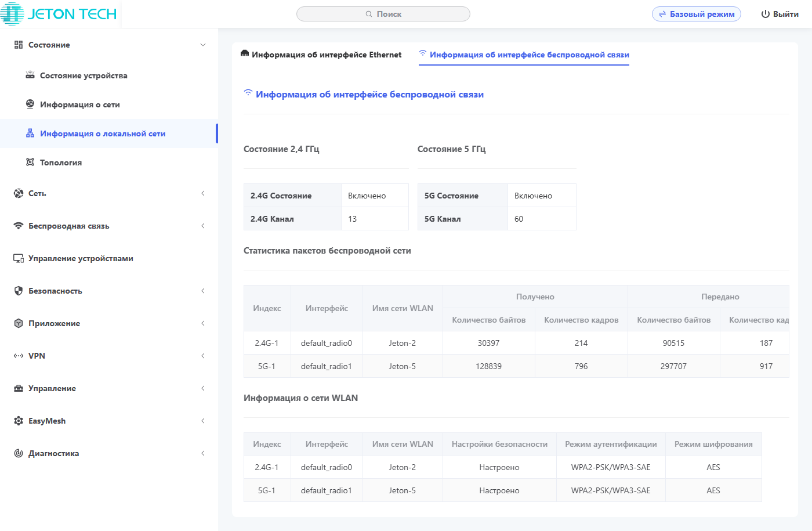The height and width of the screenshot is (531, 812).
Task: Click the Состояние устройства router icon
Action: [x=30, y=75]
